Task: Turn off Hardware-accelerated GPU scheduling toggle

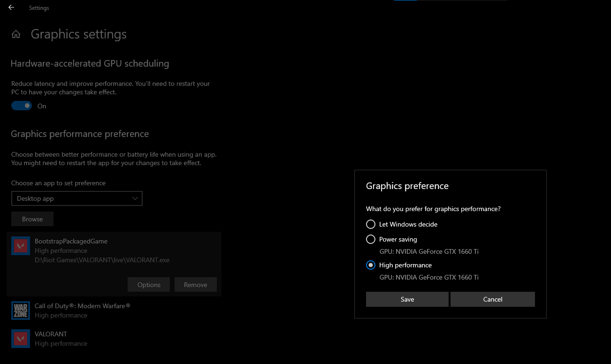Action: pos(22,106)
